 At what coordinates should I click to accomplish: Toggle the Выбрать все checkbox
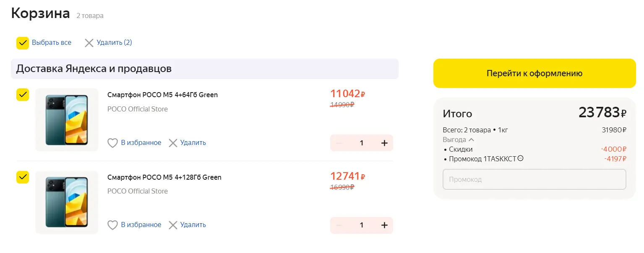point(23,43)
